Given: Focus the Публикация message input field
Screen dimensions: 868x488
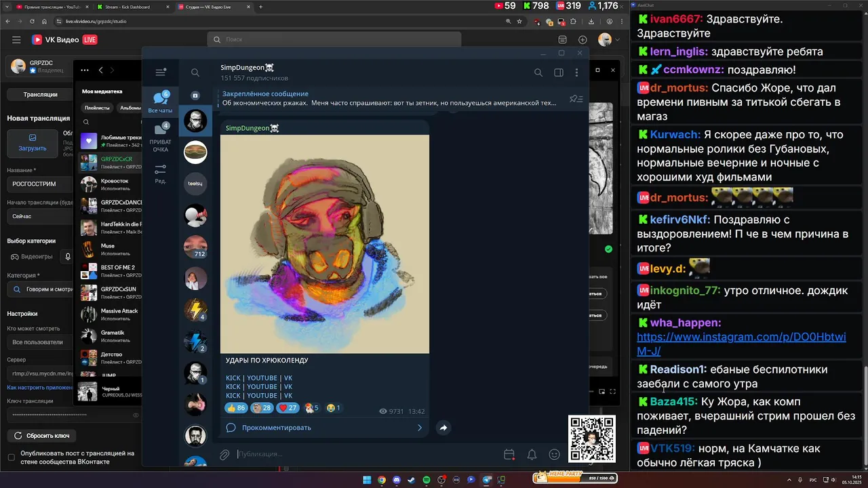Looking at the screenshot, I should [x=366, y=454].
